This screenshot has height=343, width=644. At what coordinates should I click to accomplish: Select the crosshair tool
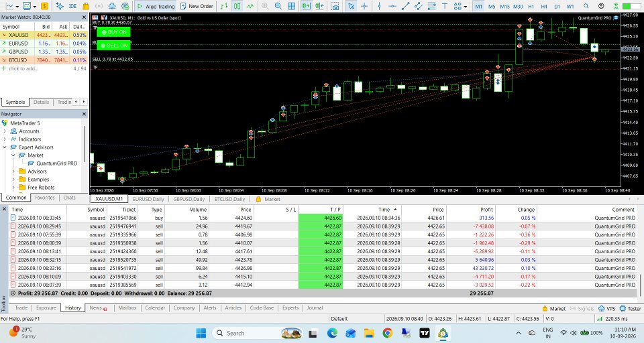point(364,6)
